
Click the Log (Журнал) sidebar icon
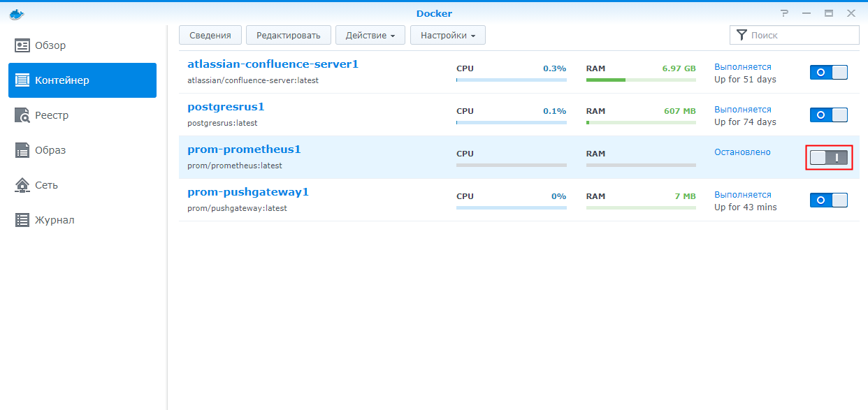22,220
